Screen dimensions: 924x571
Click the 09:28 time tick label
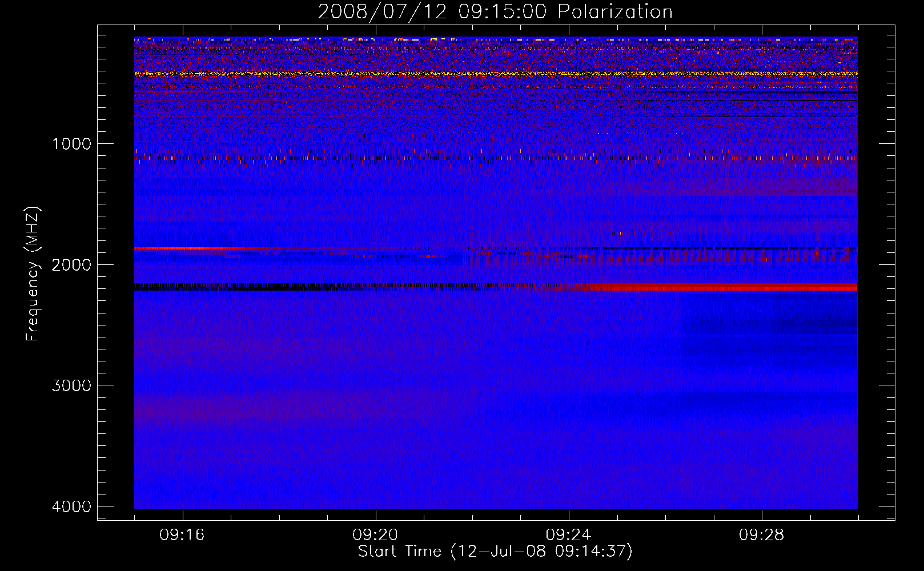762,535
